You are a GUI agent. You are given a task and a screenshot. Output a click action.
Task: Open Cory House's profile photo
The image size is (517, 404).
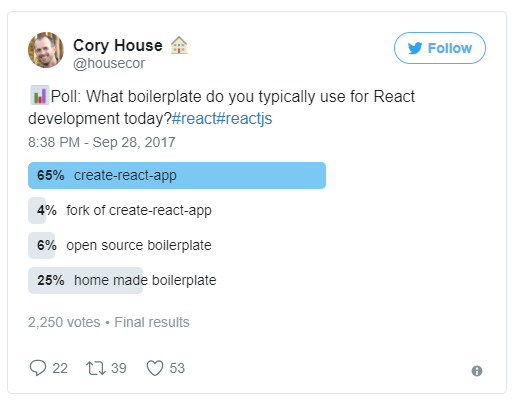click(46, 50)
